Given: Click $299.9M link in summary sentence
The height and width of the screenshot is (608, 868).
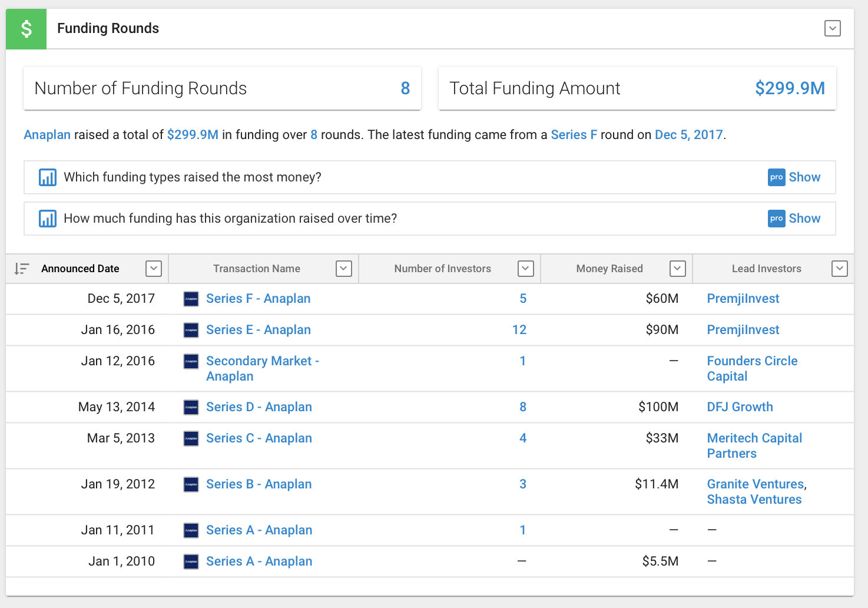Looking at the screenshot, I should tap(193, 135).
